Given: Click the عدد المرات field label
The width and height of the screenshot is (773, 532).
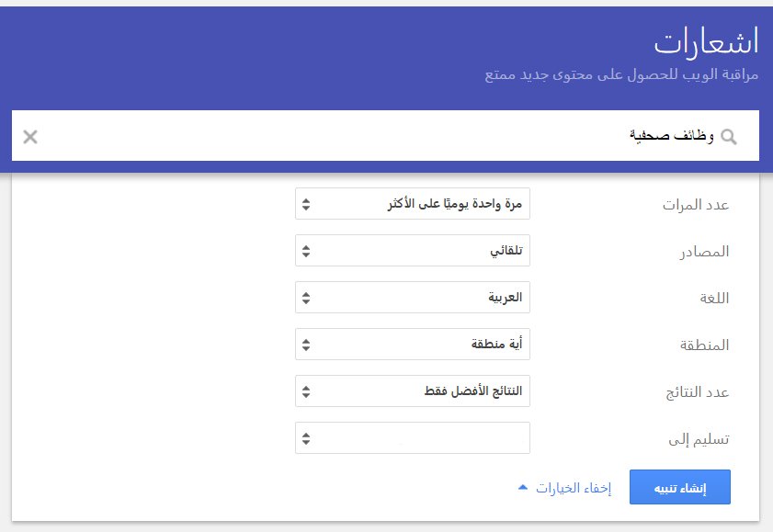Looking at the screenshot, I should (x=696, y=204).
